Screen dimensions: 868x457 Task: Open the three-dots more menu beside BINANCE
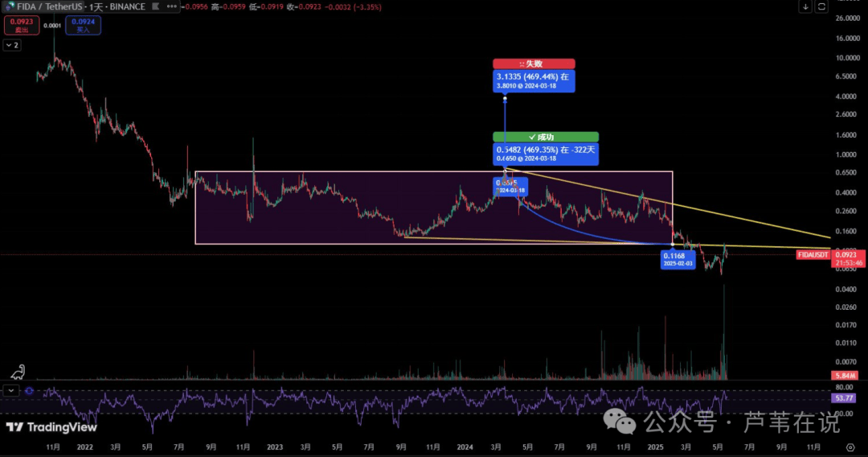pos(172,6)
